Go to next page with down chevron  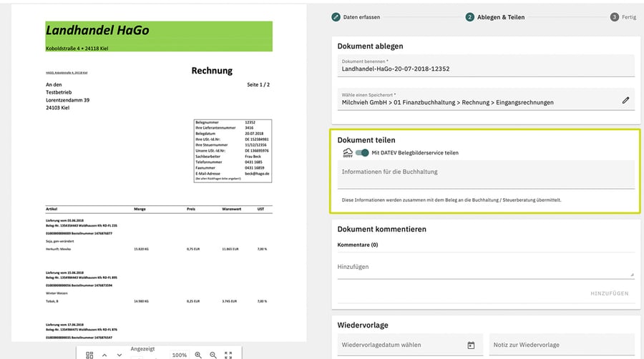[119, 355]
